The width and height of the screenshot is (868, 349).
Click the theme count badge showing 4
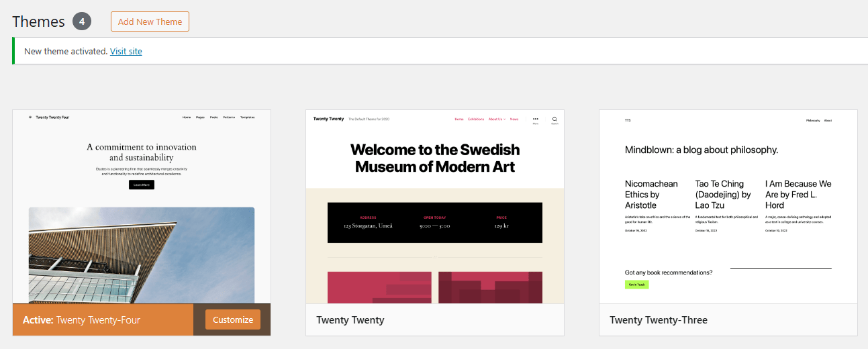point(82,21)
